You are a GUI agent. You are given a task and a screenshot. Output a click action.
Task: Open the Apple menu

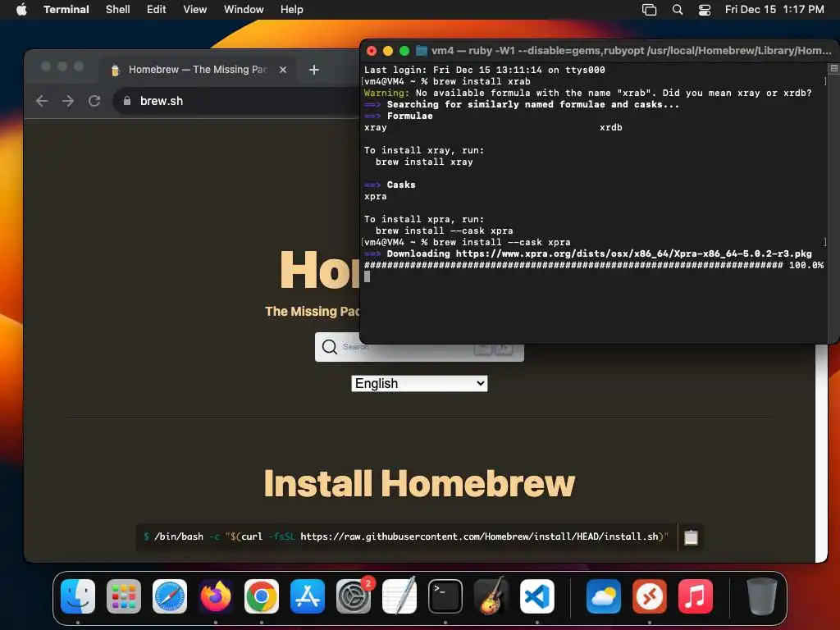tap(21, 9)
